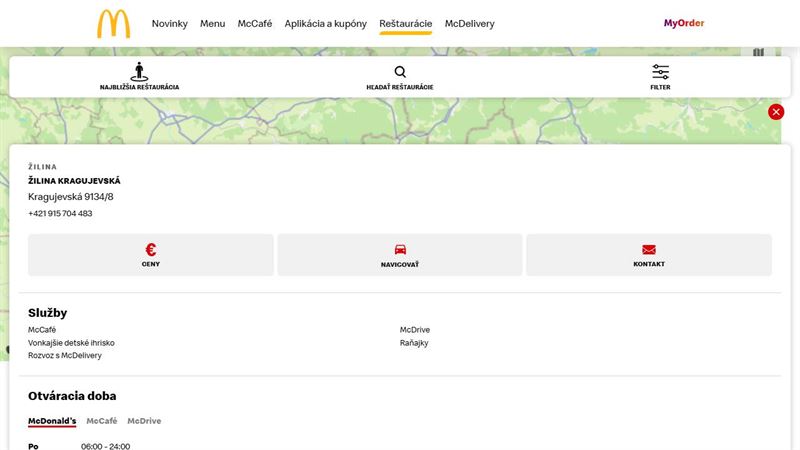Click the Služby section heading
Screen dimensions: 800x450
(x=47, y=313)
